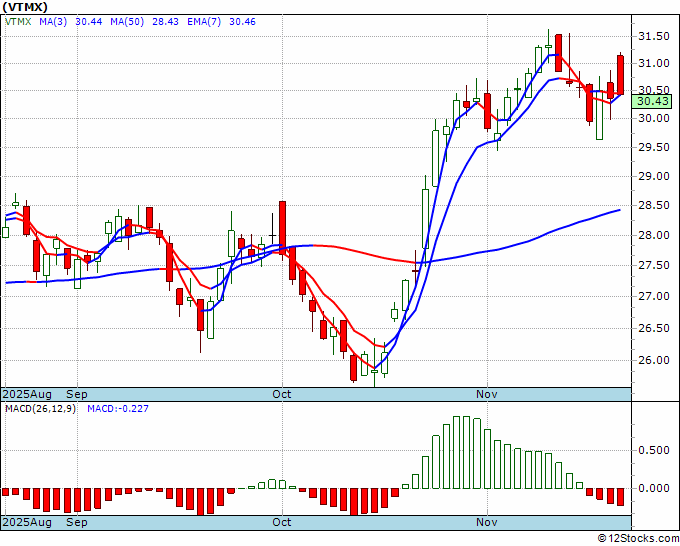Click the Nov label on price chart axis
Viewport: 680px width, 546px height.
[x=487, y=394]
